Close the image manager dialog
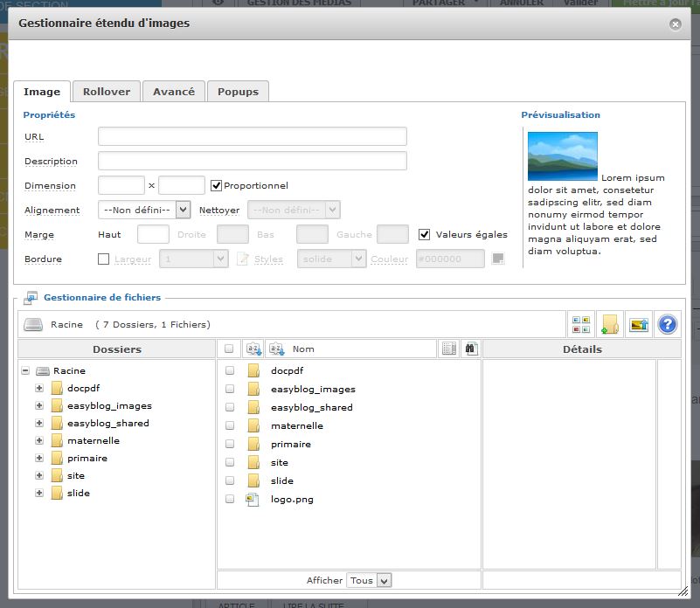 [x=675, y=24]
